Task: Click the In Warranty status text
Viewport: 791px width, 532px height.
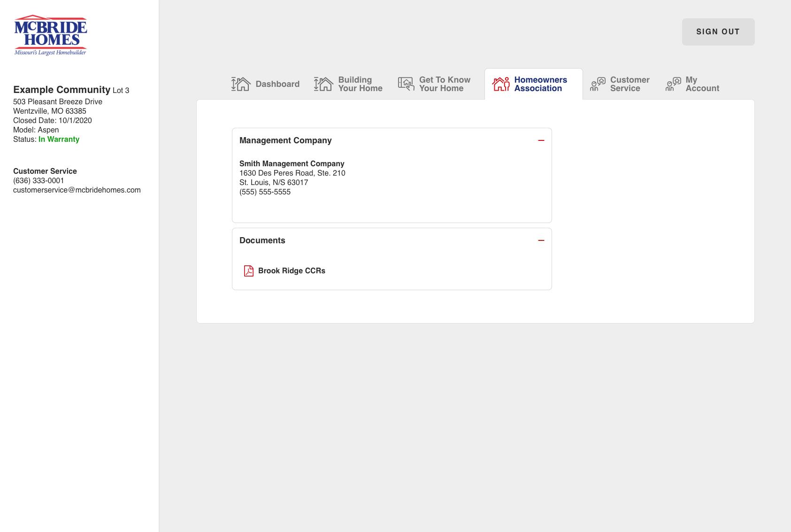Action: click(59, 139)
